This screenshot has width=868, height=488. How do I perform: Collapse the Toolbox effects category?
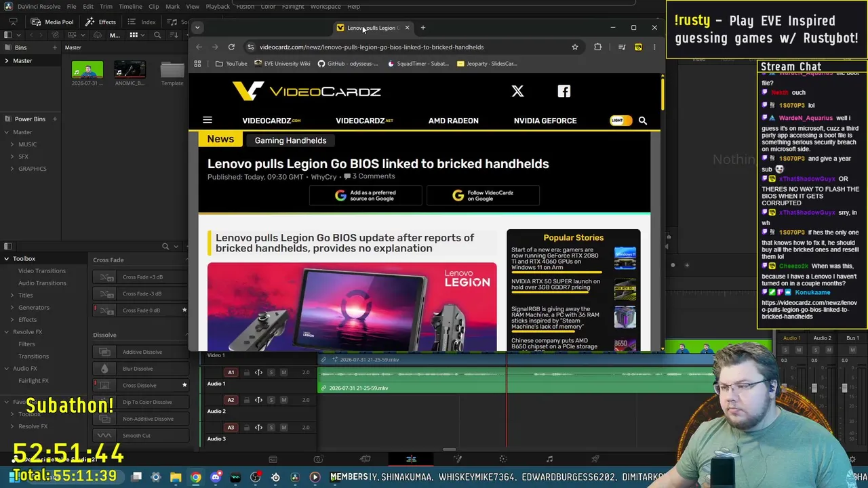(x=6, y=259)
